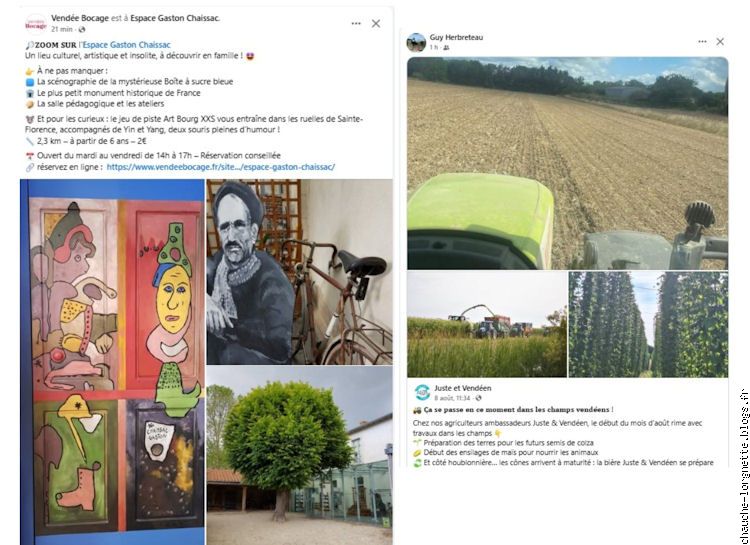The width and height of the screenshot is (750, 545).
Task: Open Juste et Vendéen page logo
Action: 422,392
